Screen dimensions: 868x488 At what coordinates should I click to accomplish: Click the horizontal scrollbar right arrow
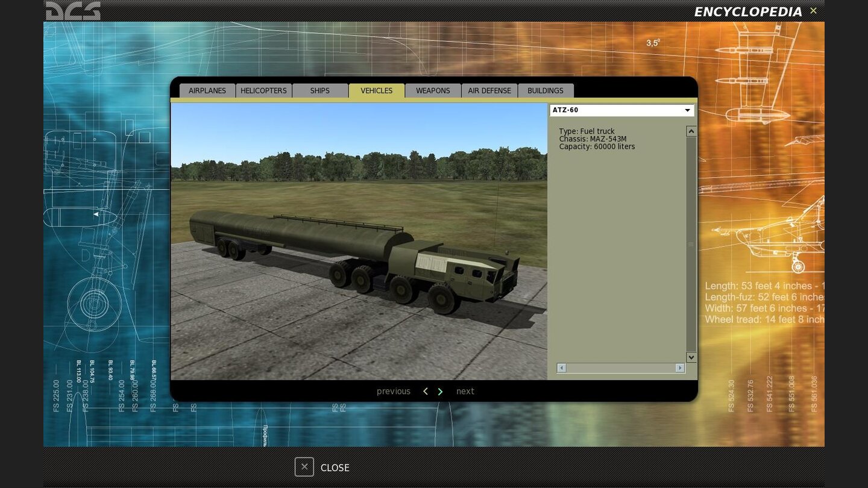(x=680, y=368)
